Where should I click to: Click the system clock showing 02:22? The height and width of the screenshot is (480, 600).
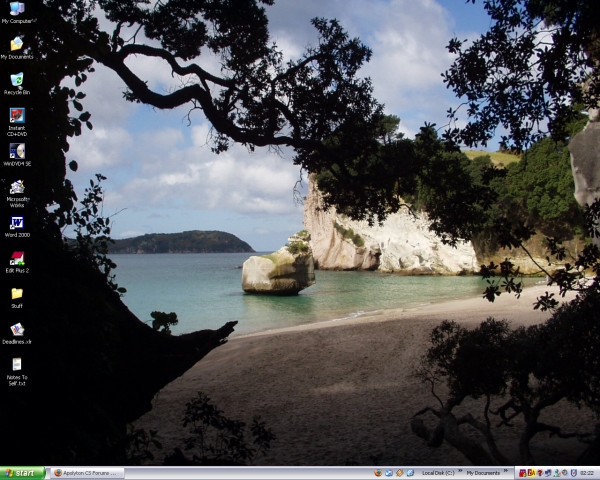click(x=586, y=473)
